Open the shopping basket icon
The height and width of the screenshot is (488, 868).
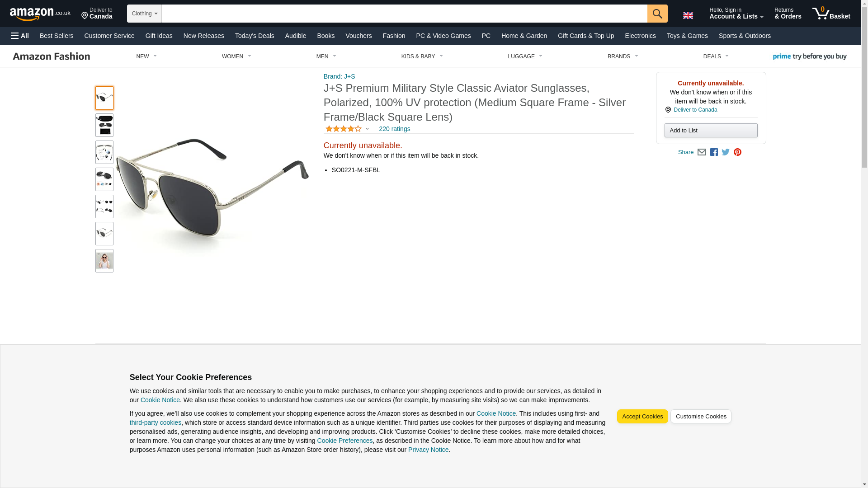click(831, 14)
